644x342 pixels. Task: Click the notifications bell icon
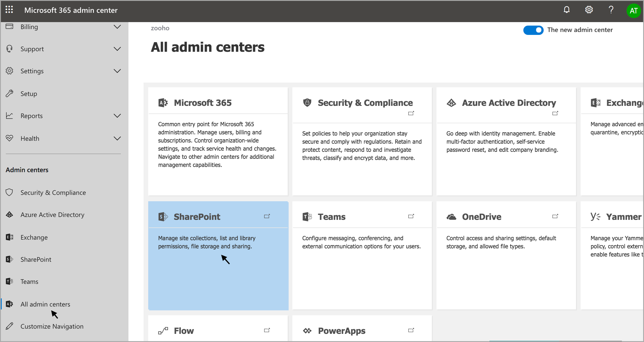(566, 10)
